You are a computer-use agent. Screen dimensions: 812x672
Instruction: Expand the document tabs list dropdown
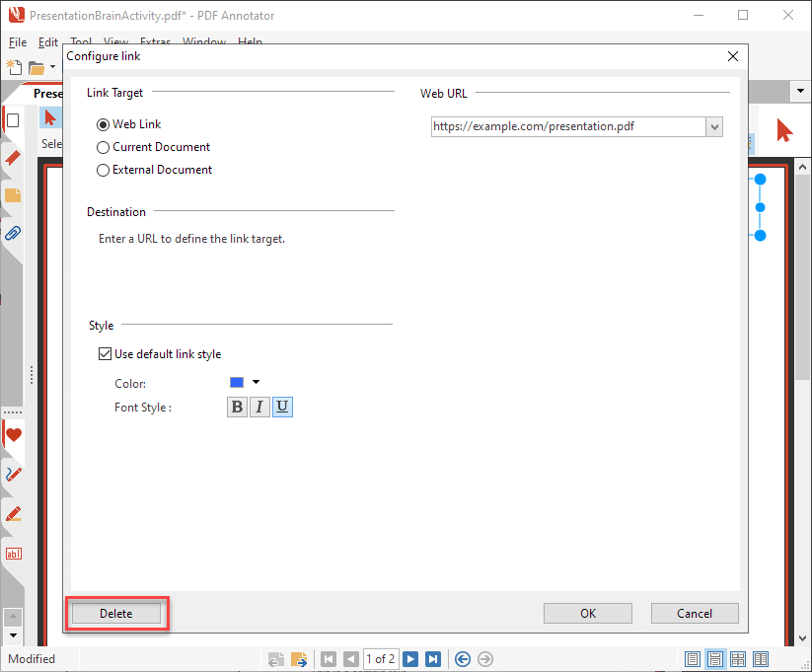click(x=800, y=91)
